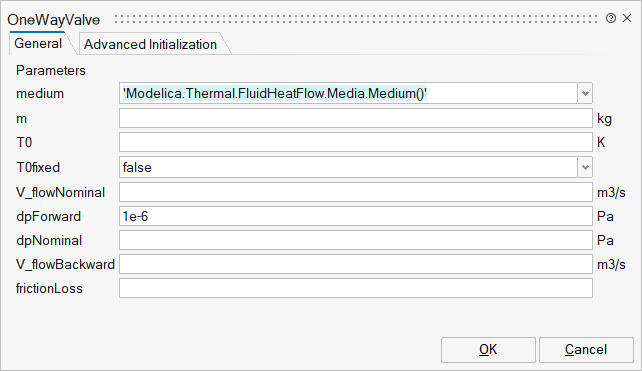Focus the m mass input field

point(356,118)
